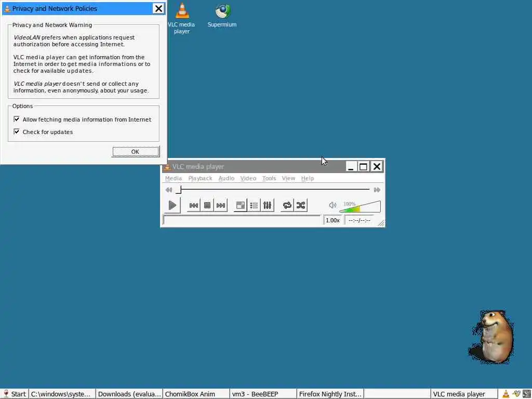Click OK in the Privacy dialog
Viewport: 532px width, 399px height.
pyautogui.click(x=136, y=152)
